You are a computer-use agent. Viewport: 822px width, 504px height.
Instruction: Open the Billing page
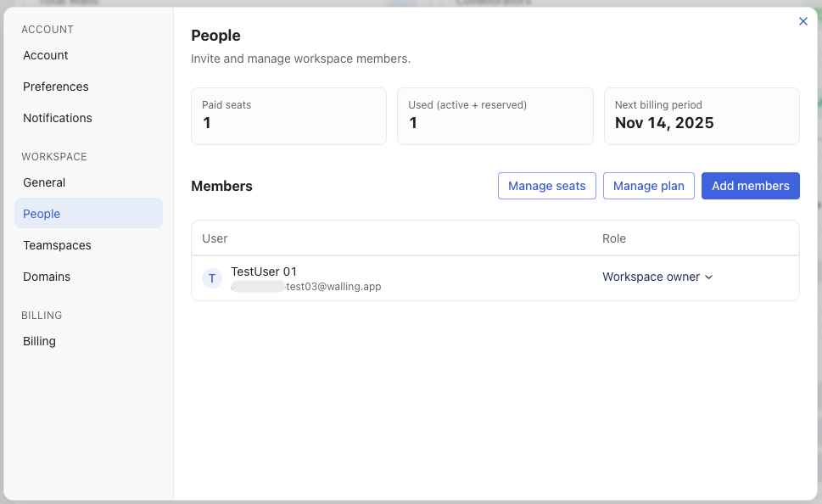point(39,341)
